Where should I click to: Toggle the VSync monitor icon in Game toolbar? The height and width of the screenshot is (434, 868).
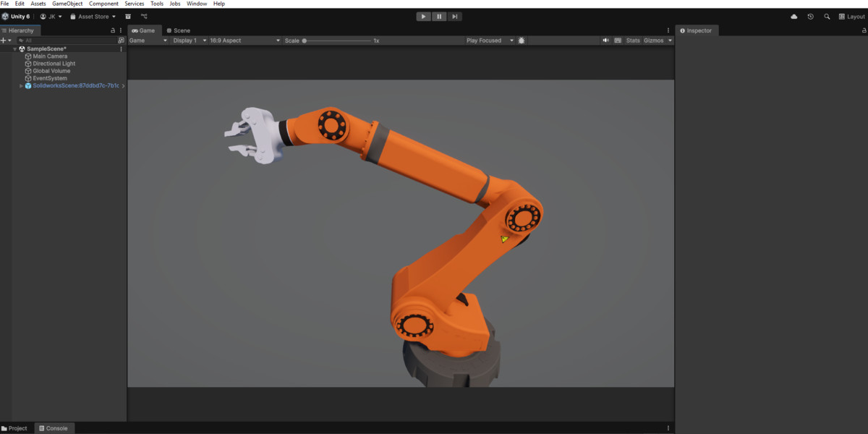tap(618, 41)
